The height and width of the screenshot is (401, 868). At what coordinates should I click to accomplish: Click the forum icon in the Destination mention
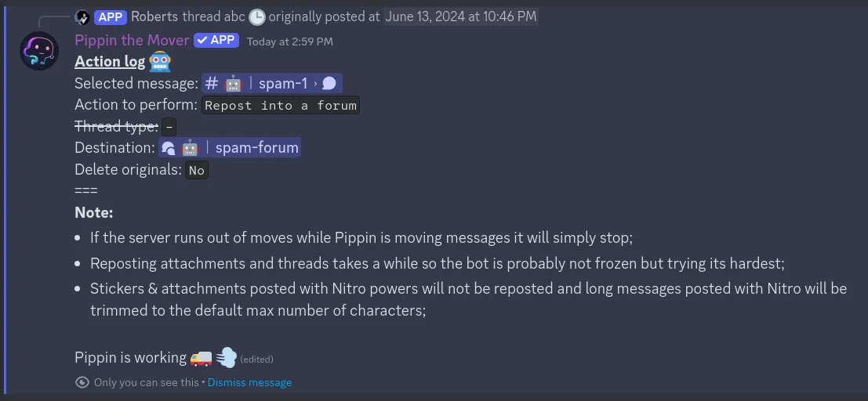pyautogui.click(x=168, y=148)
